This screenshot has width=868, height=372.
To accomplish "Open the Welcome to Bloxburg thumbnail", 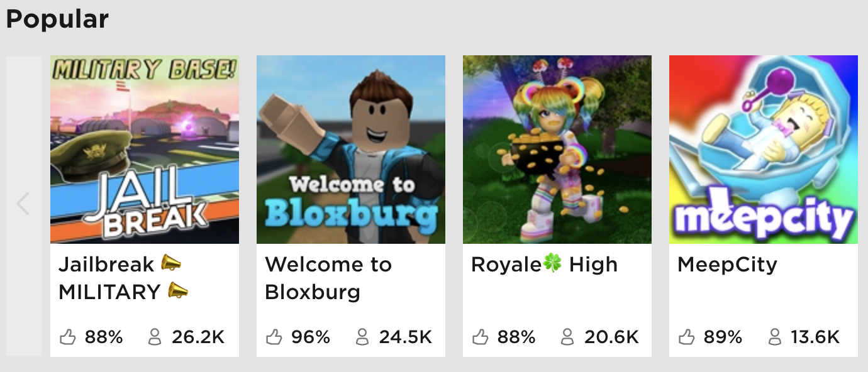I will coord(351,150).
